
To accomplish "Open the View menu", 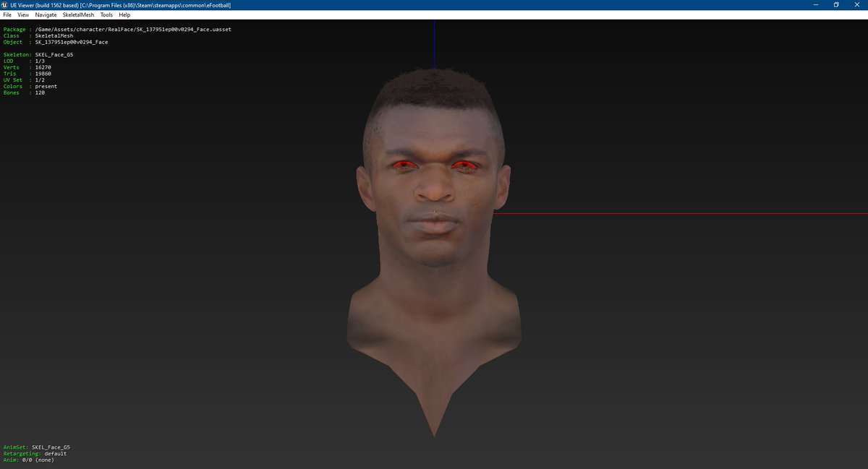I will pyautogui.click(x=23, y=14).
